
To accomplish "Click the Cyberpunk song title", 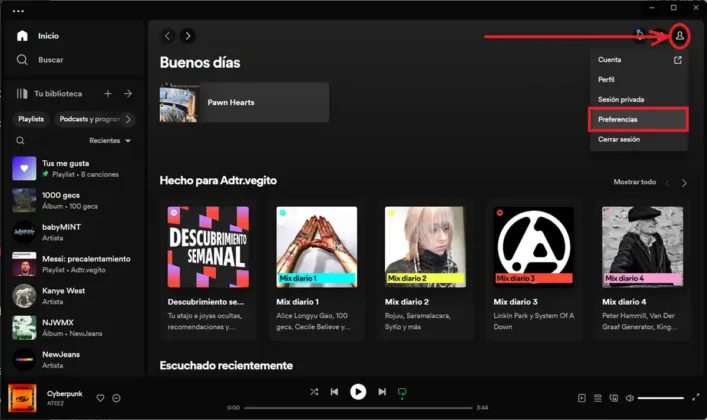I will click(x=64, y=393).
